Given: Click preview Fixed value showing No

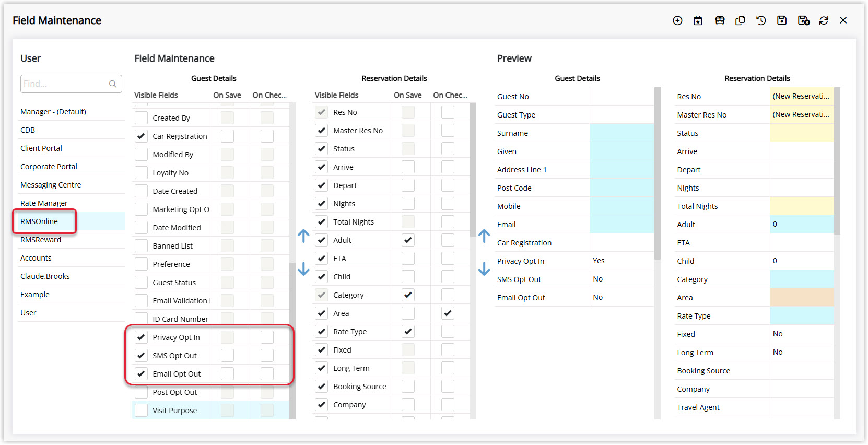Looking at the screenshot, I should 802,334.
